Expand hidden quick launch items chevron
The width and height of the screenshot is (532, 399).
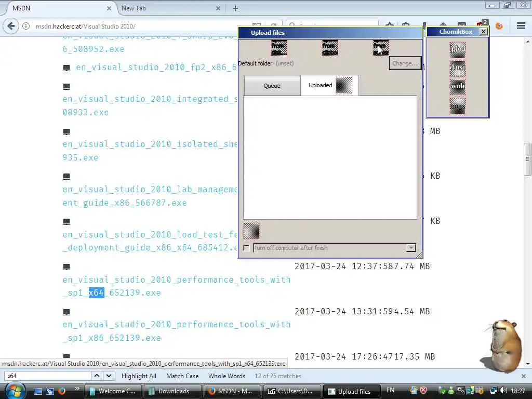coord(77,389)
